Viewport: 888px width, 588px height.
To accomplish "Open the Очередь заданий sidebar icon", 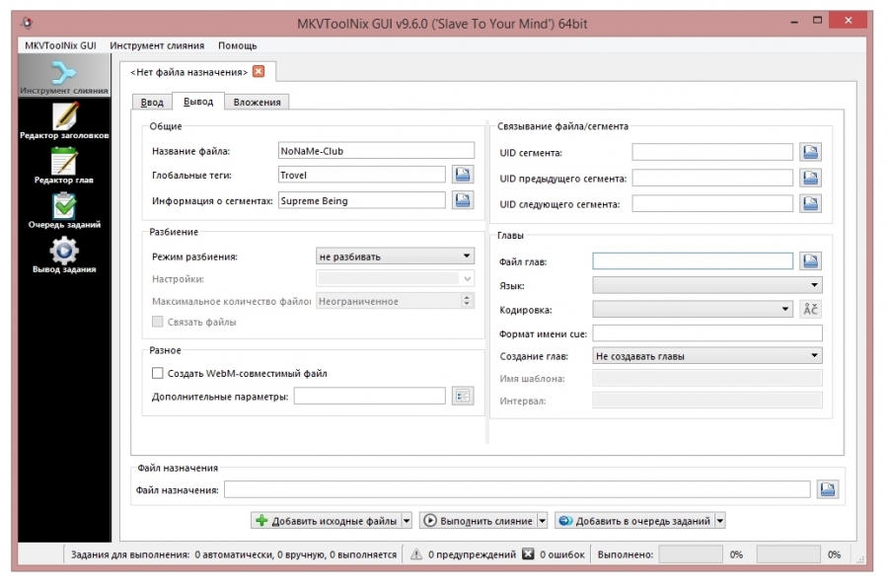I will click(x=64, y=210).
